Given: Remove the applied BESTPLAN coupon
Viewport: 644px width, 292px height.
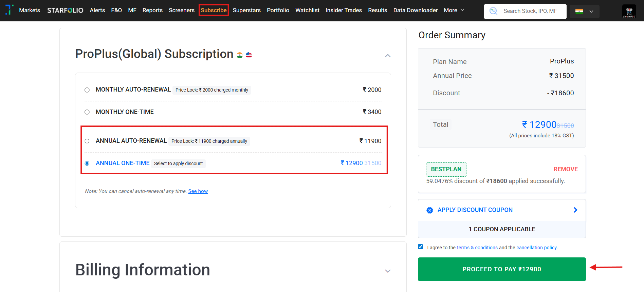Looking at the screenshot, I should point(565,169).
